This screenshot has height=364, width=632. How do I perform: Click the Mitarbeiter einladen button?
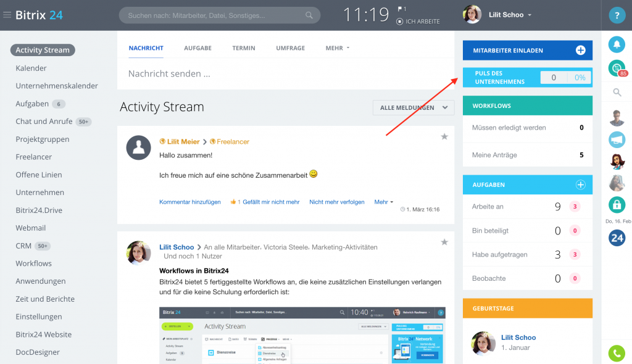[528, 51]
